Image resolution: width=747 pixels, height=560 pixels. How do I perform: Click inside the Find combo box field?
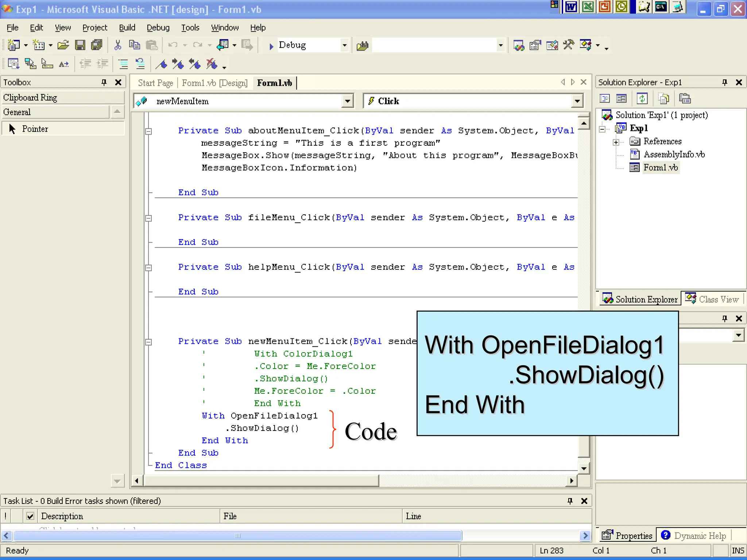(x=434, y=46)
